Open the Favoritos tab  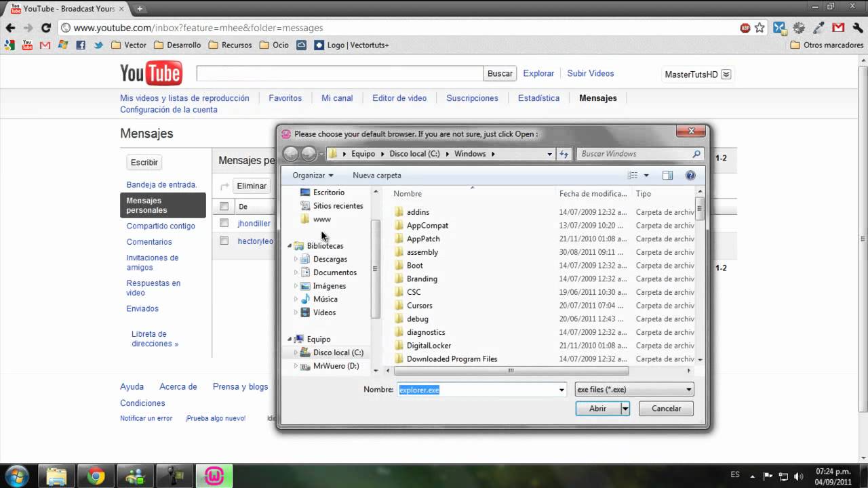click(x=285, y=98)
